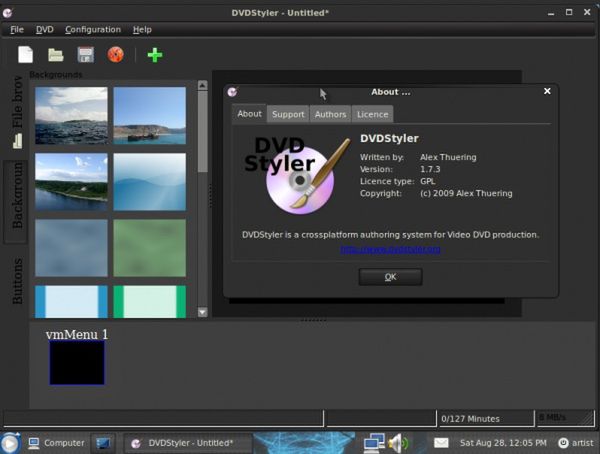The image size is (600, 454).
Task: Click the Alex Thuering author name
Action: [448, 157]
